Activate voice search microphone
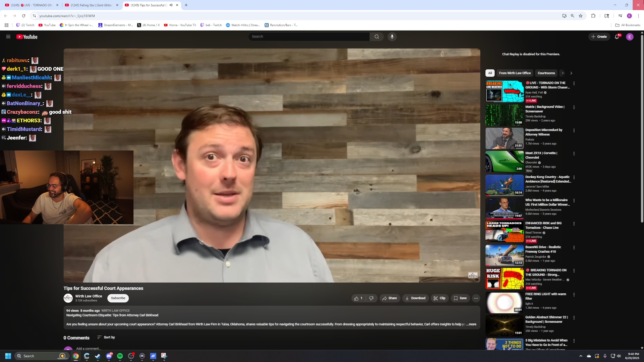 point(392,37)
